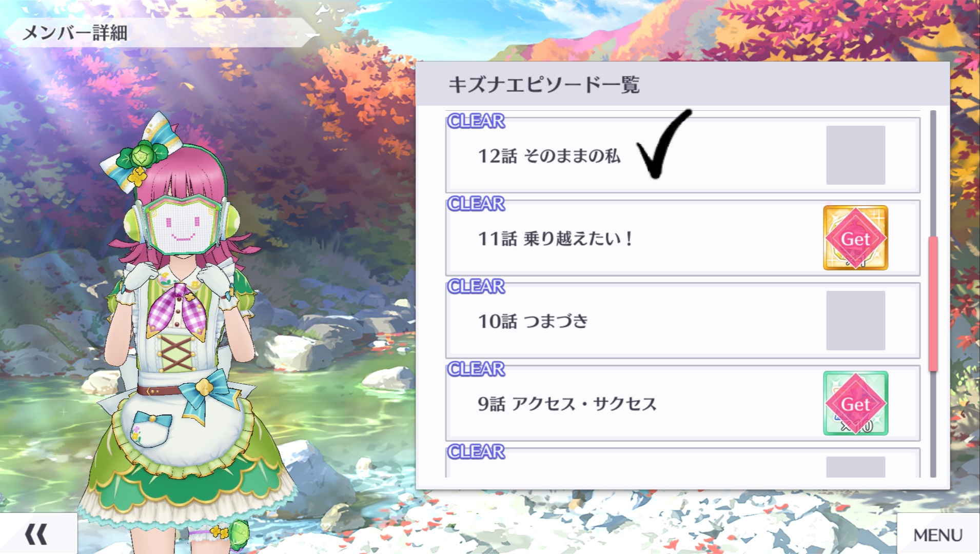Click the CLEAR badge on episode 9
The height and width of the screenshot is (554, 980).
(476, 369)
